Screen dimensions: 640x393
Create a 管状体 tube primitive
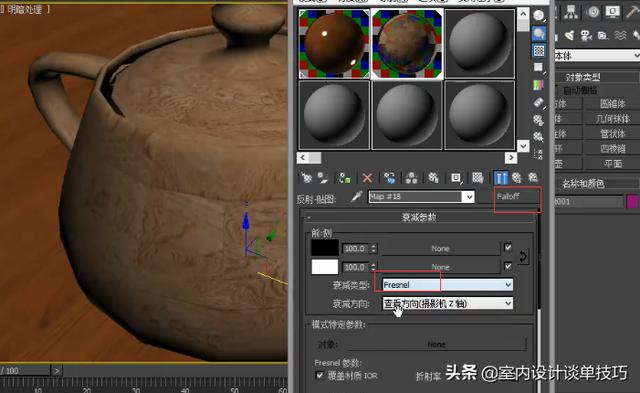(612, 134)
